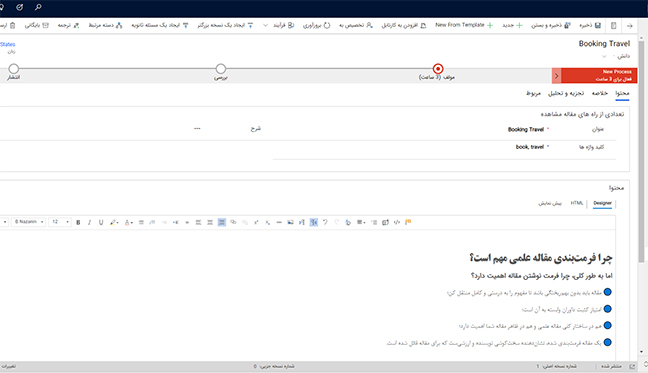This screenshot has height=373, width=648.
Task: Select the مولف (3 ساعت) process stage
Action: click(x=438, y=69)
